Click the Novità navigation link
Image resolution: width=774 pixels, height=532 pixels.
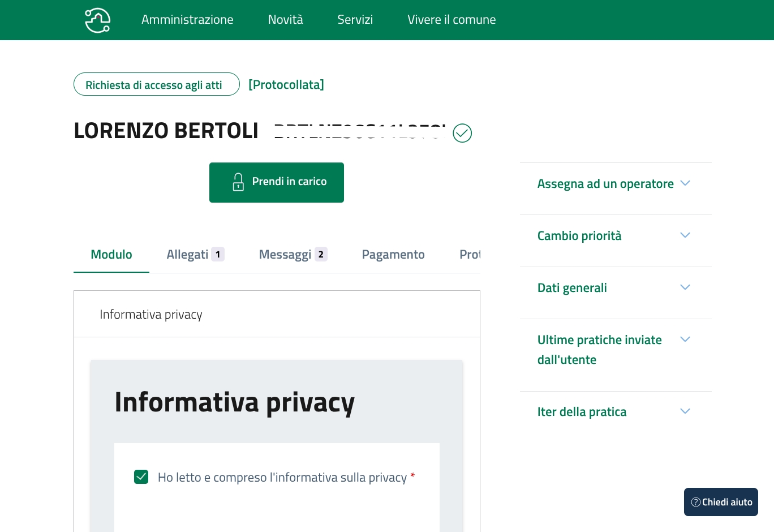(285, 20)
